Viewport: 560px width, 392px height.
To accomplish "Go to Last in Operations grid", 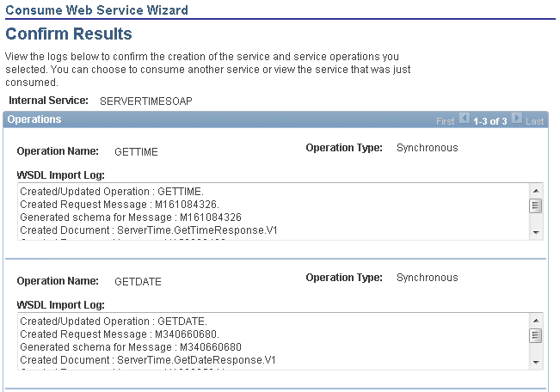I will pos(534,121).
